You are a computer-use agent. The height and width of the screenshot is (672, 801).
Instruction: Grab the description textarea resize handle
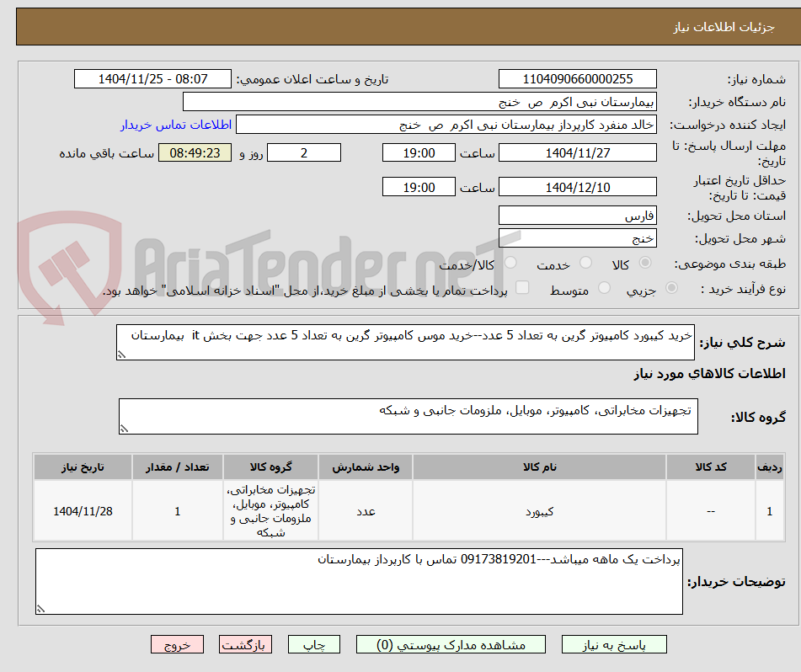click(121, 355)
